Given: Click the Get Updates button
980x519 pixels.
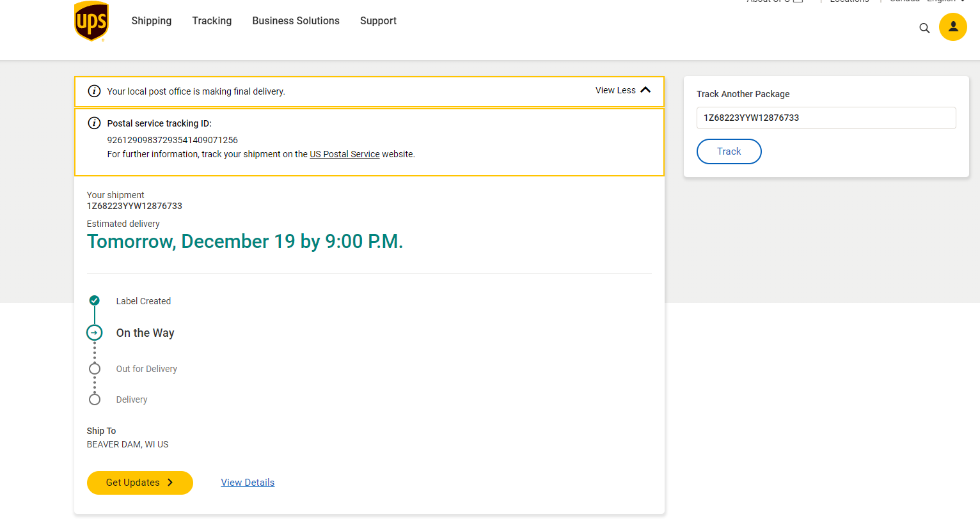Looking at the screenshot, I should [x=139, y=483].
